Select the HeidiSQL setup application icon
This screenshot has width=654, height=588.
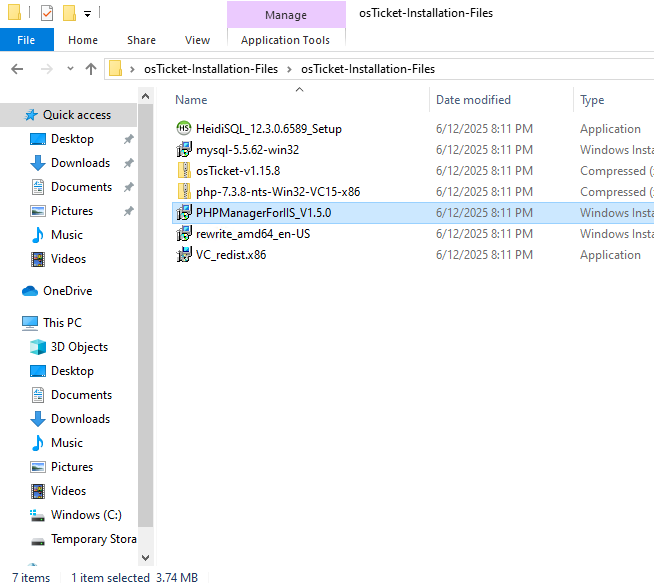click(184, 128)
